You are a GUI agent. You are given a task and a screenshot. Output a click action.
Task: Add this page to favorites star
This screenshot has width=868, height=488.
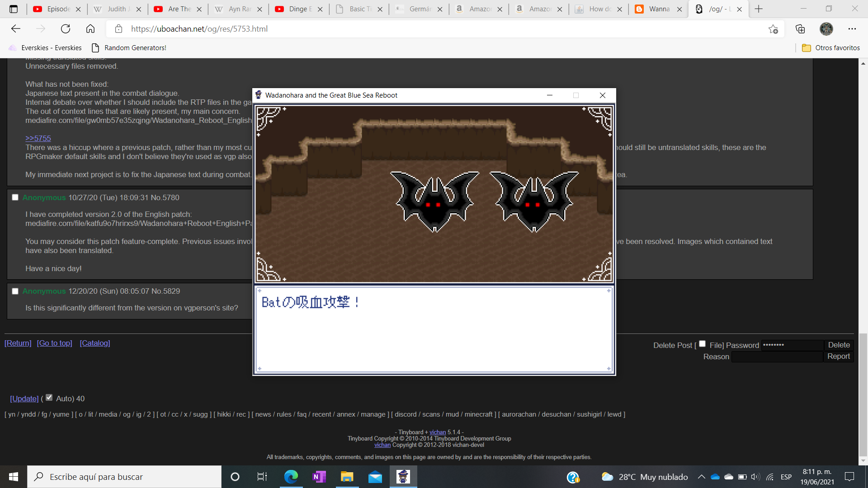[773, 29]
